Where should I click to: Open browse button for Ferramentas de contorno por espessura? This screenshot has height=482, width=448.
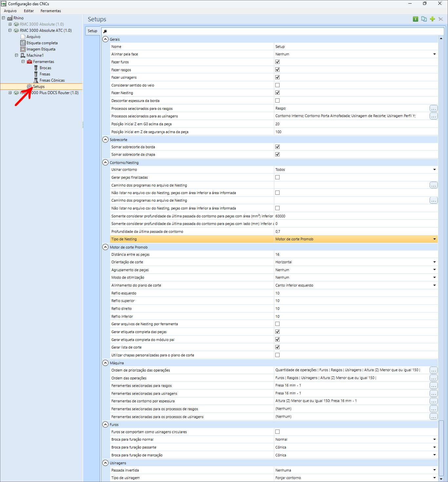[434, 401]
